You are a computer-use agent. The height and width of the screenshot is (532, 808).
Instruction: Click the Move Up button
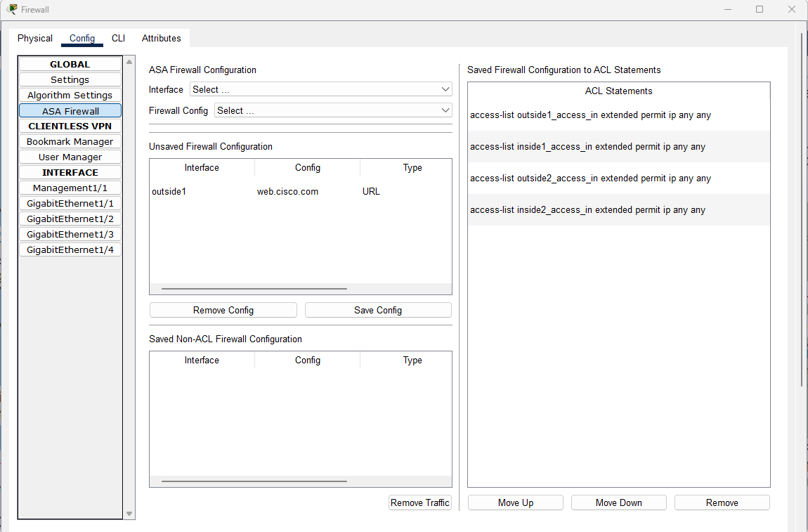click(515, 502)
